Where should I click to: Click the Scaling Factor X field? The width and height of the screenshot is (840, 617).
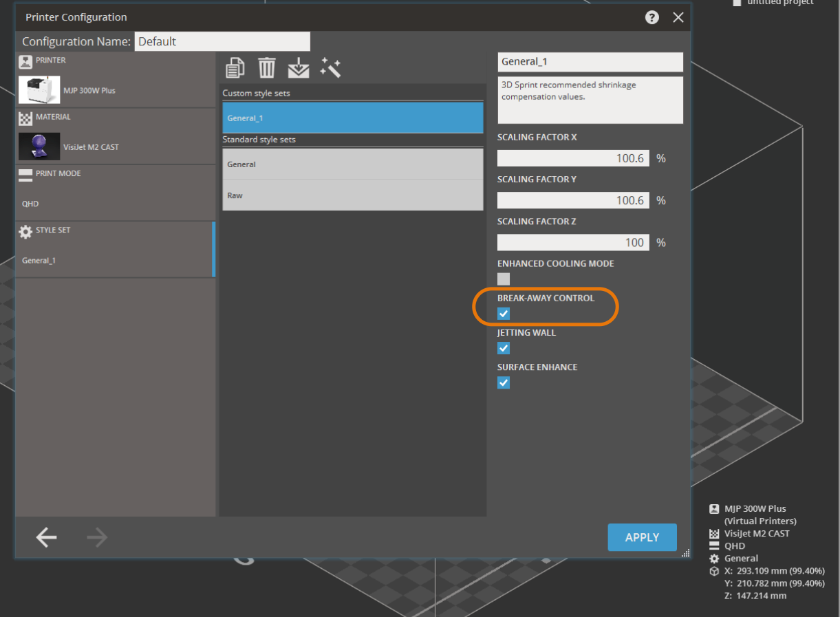point(572,158)
